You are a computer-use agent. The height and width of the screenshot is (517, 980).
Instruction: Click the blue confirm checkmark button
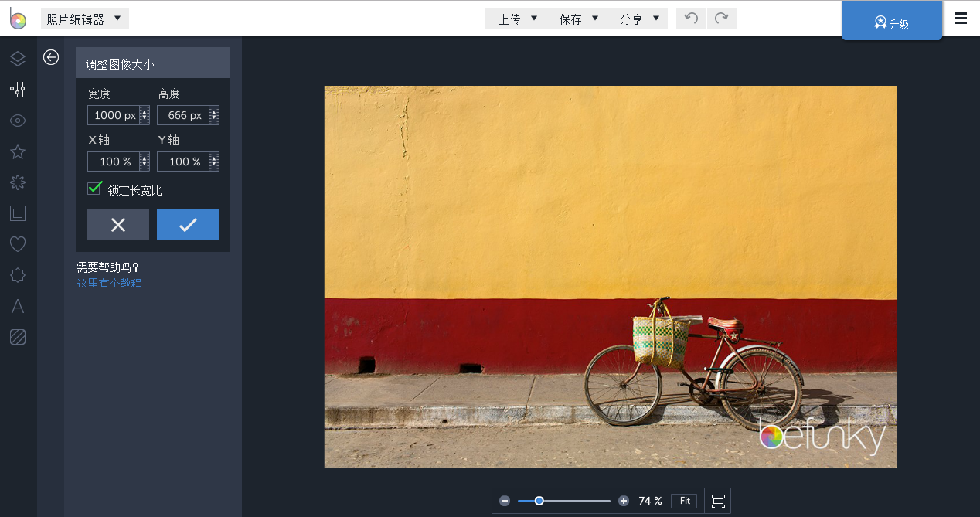[188, 225]
